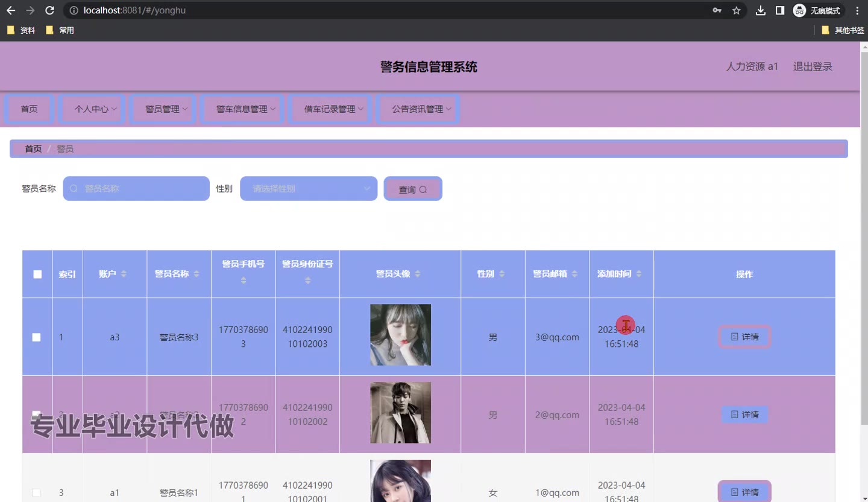
Task: Click the browser address bar URL
Action: tap(134, 10)
